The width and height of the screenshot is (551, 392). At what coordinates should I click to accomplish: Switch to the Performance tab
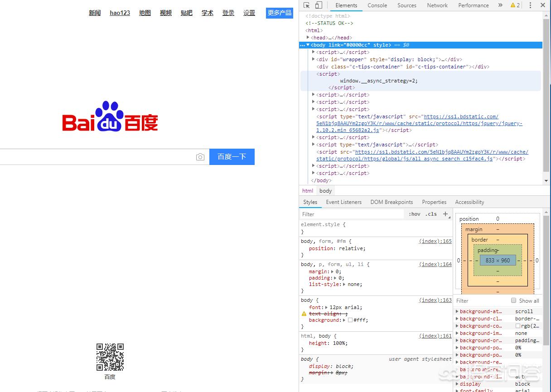tap(474, 5)
